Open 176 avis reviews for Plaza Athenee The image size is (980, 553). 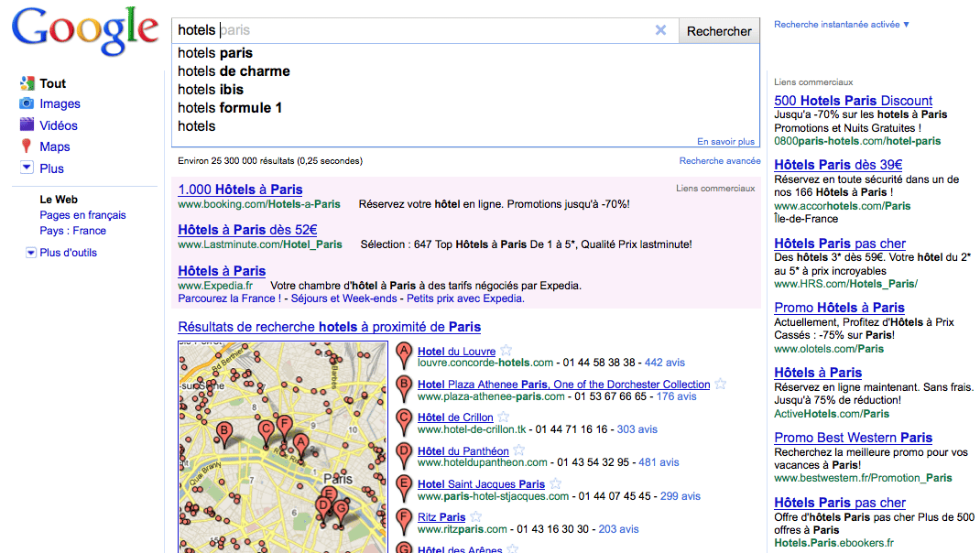coord(676,396)
